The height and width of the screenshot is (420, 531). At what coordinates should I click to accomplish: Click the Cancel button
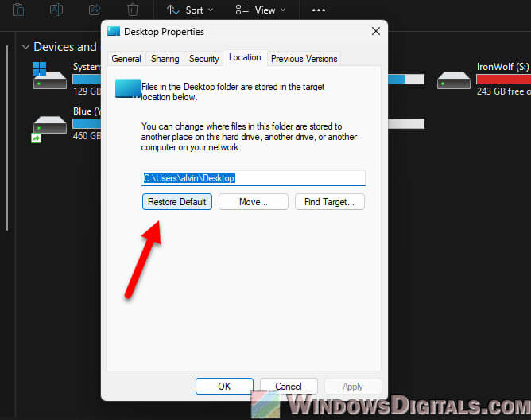289,386
